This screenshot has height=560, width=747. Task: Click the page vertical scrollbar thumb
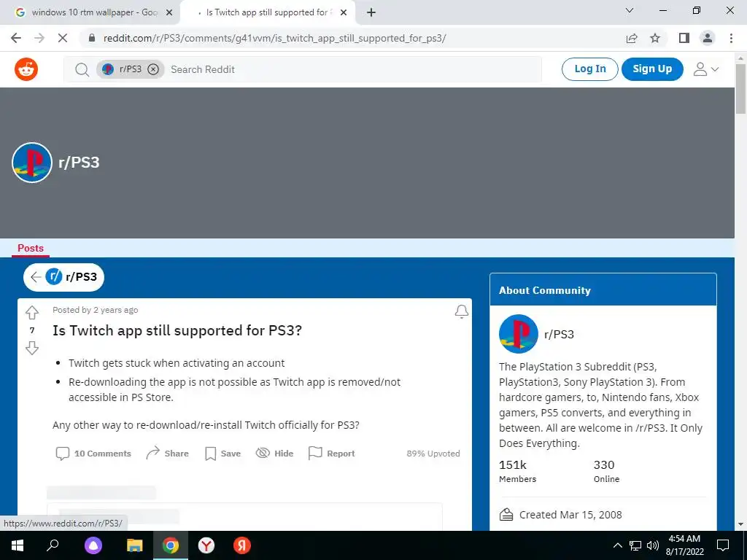(x=740, y=88)
